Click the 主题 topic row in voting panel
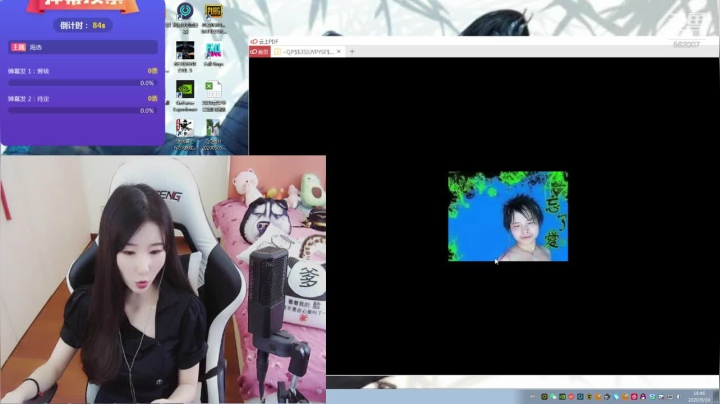The height and width of the screenshot is (404, 720). tap(83, 47)
